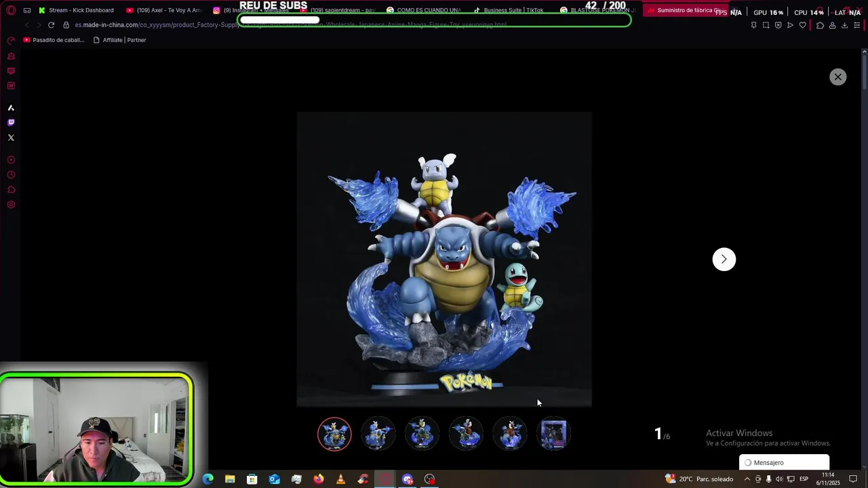Click the Opera GX logo menu
Viewport: 868px width, 488px height.
point(11,10)
